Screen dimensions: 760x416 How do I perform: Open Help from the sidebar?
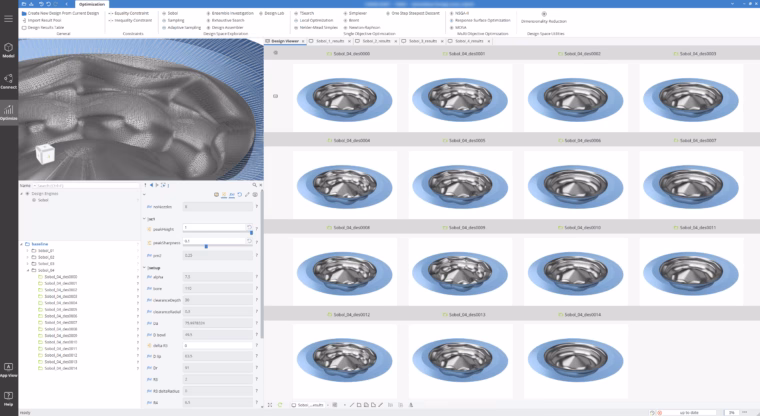pos(8,399)
